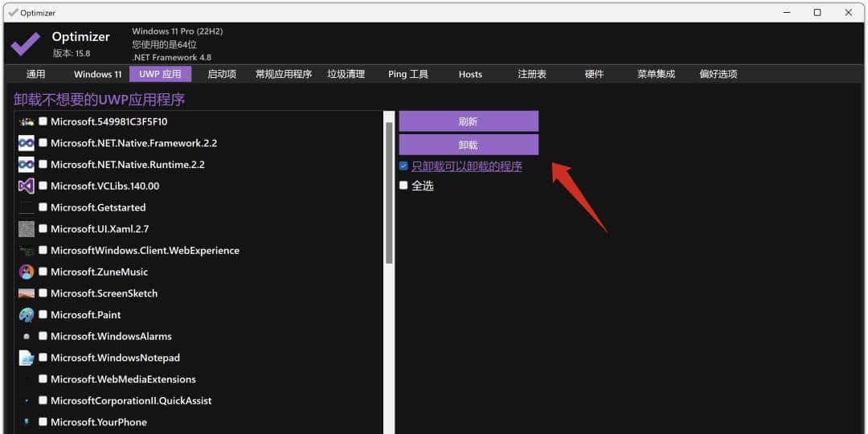Switch to the Windows 11 tab

coord(97,74)
